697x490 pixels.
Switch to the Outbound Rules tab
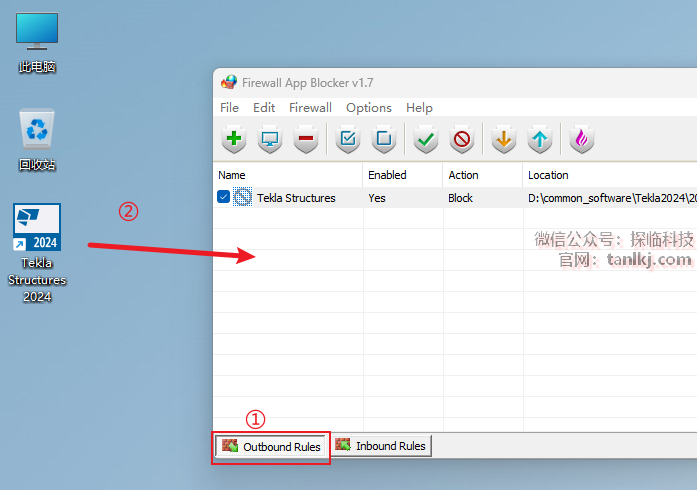point(271,446)
